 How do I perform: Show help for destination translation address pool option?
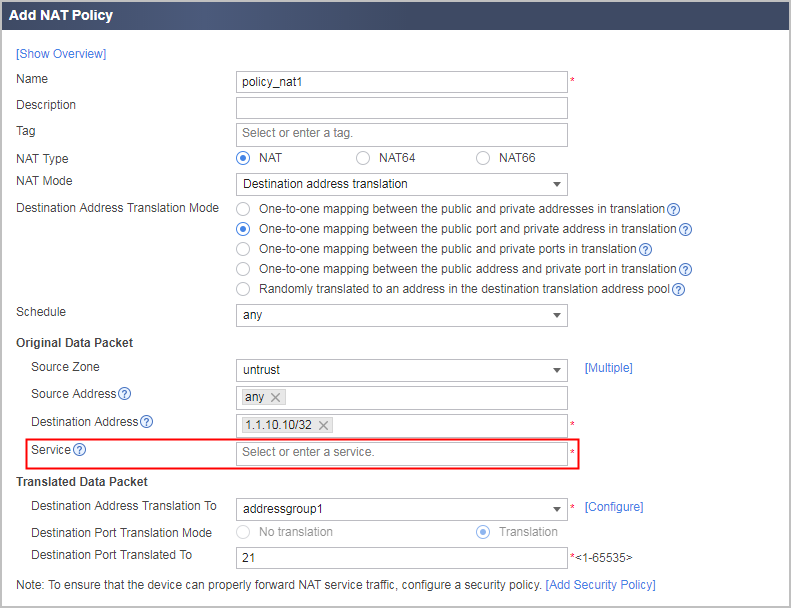(x=679, y=290)
